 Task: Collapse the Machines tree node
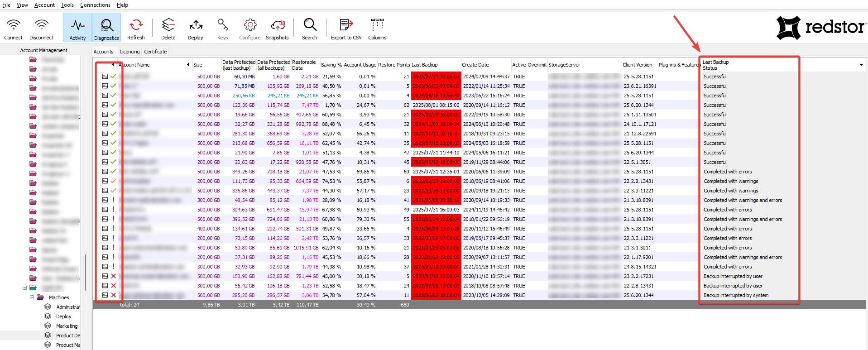coord(32,297)
